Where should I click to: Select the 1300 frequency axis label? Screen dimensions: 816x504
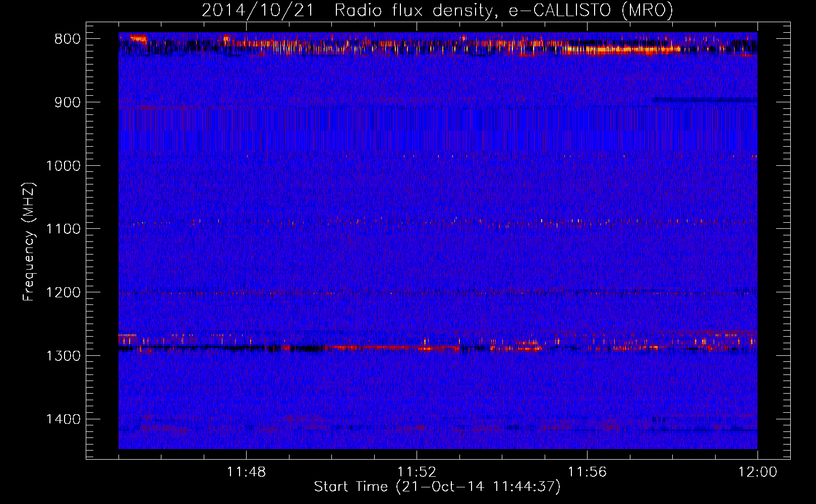coord(63,356)
